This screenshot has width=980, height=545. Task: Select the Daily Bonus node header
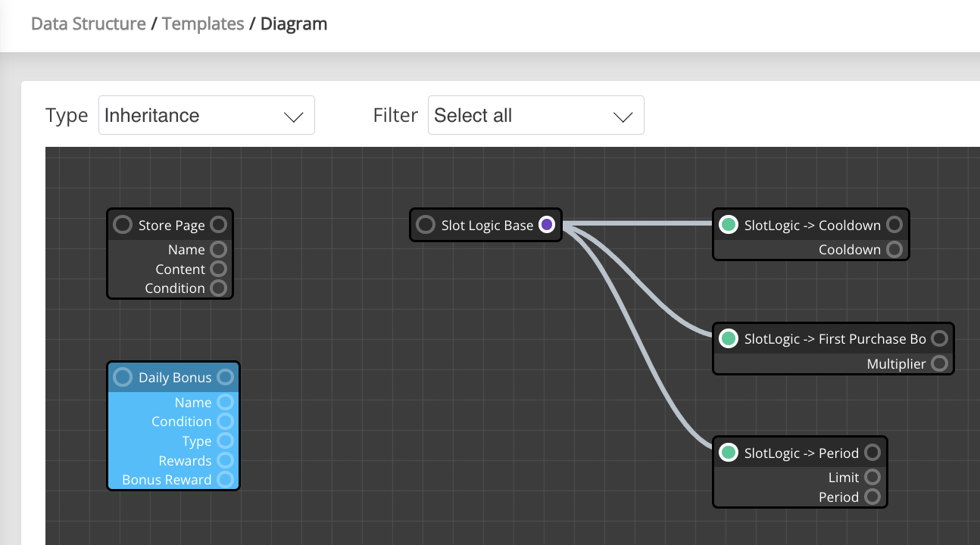tap(174, 377)
